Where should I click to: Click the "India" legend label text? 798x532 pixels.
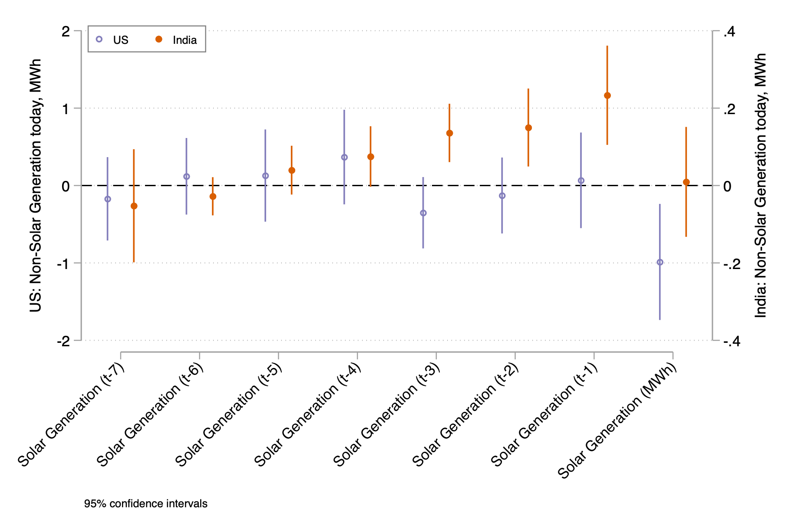pos(185,40)
